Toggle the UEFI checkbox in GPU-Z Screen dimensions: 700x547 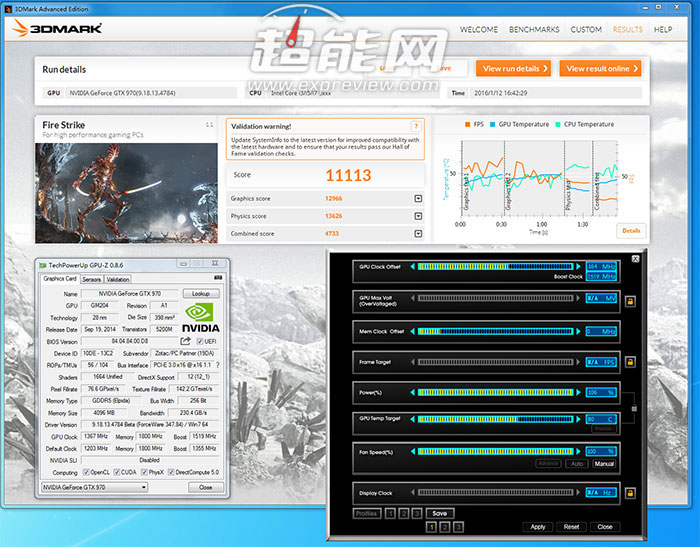200,342
